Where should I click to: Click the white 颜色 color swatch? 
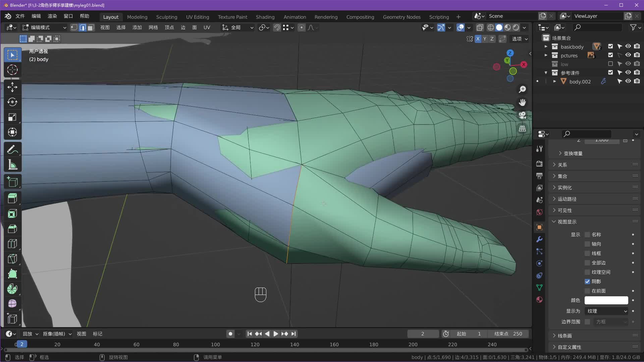[606, 300]
